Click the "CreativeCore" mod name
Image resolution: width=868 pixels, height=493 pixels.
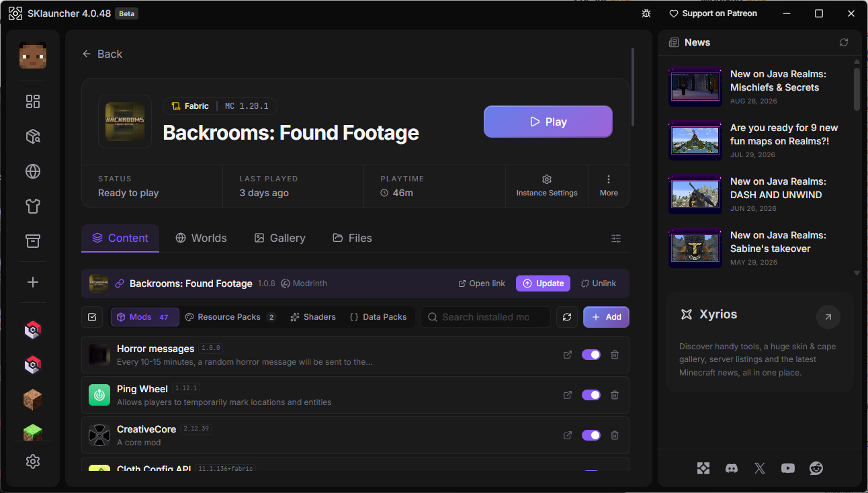click(x=146, y=429)
